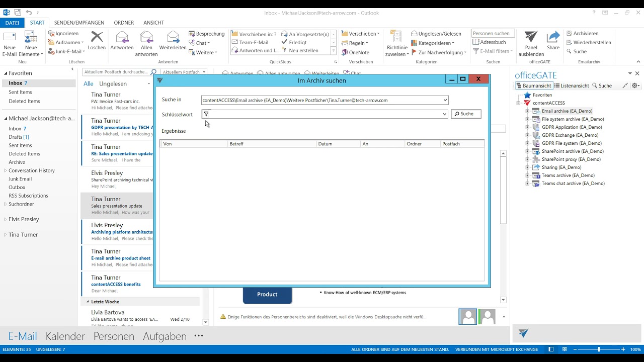Screen dimensions: 644x362
Task: Click the Neue E-Mail ribbon icon
Action: point(10,44)
